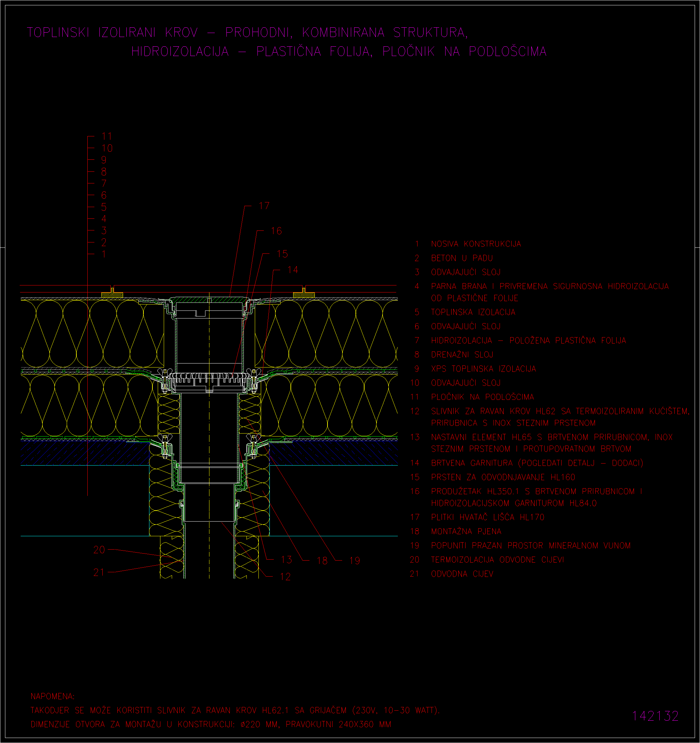
Task: Click legend text 'SLIVNIK ZA RAVAN KROV HL62'
Action: click(493, 411)
